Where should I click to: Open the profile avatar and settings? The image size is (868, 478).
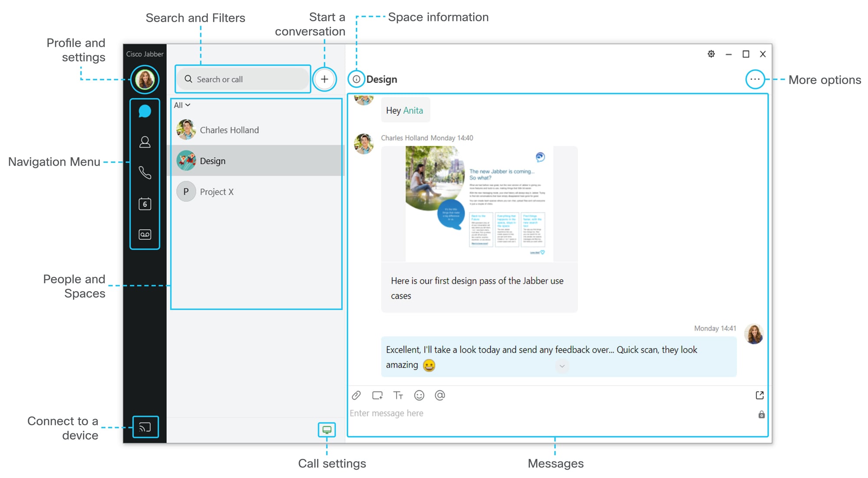point(145,79)
